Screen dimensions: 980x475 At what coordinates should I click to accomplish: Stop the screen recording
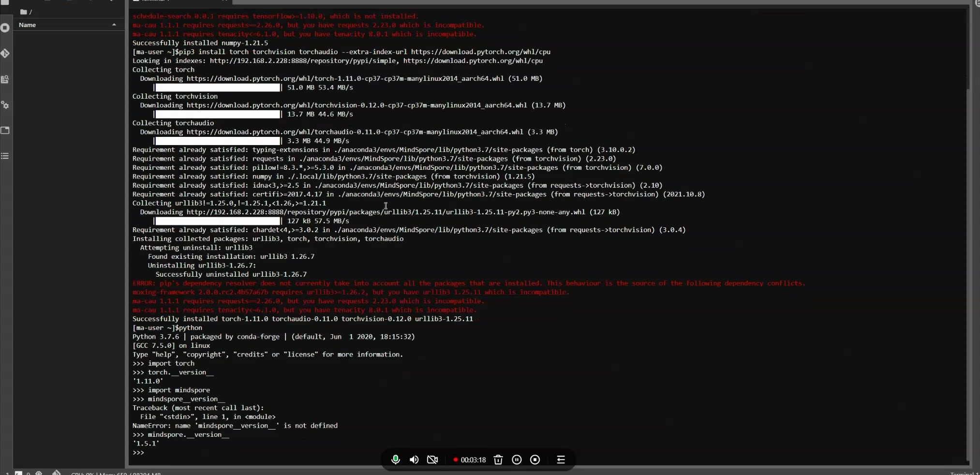coord(535,460)
